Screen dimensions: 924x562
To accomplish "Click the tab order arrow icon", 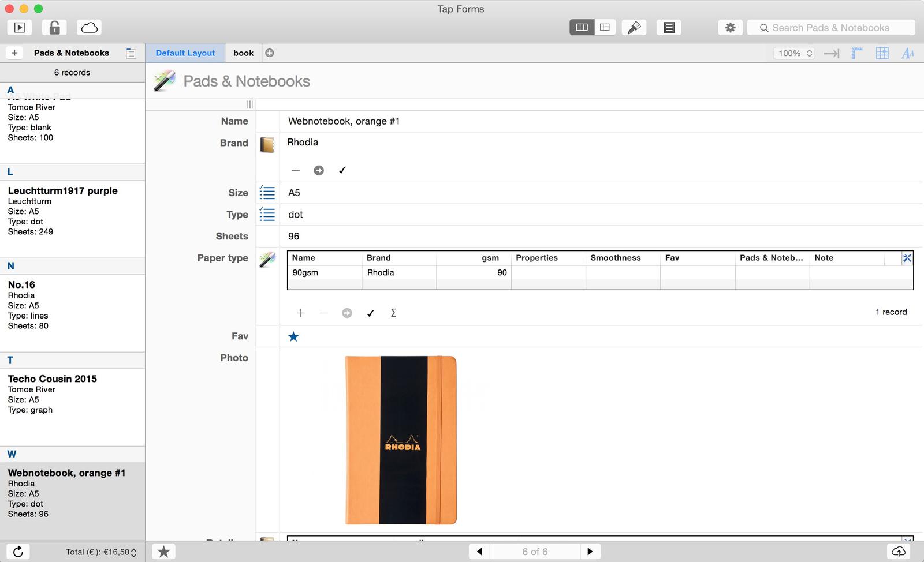I will pos(832,53).
